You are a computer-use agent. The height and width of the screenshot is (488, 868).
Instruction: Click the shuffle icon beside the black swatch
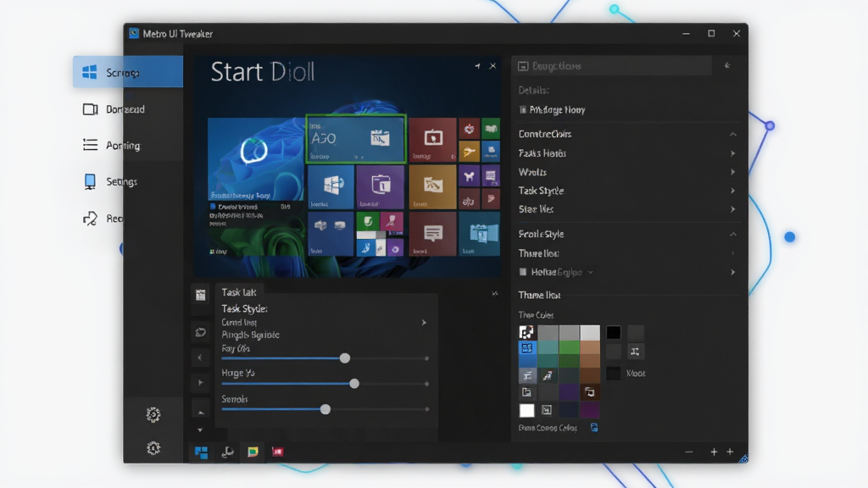(635, 352)
